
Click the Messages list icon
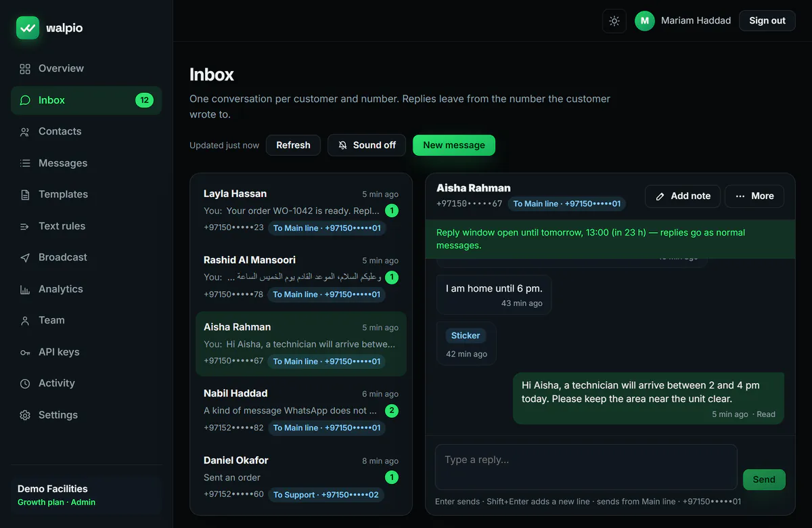point(25,163)
